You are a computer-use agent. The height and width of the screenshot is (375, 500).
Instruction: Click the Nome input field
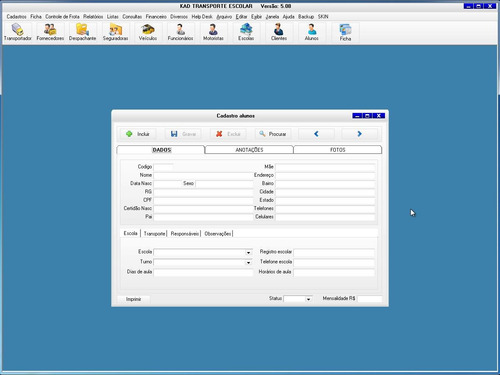(203, 175)
